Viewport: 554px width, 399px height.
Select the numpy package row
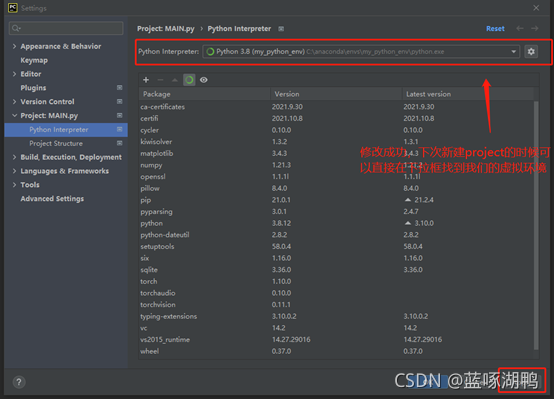(x=336, y=165)
